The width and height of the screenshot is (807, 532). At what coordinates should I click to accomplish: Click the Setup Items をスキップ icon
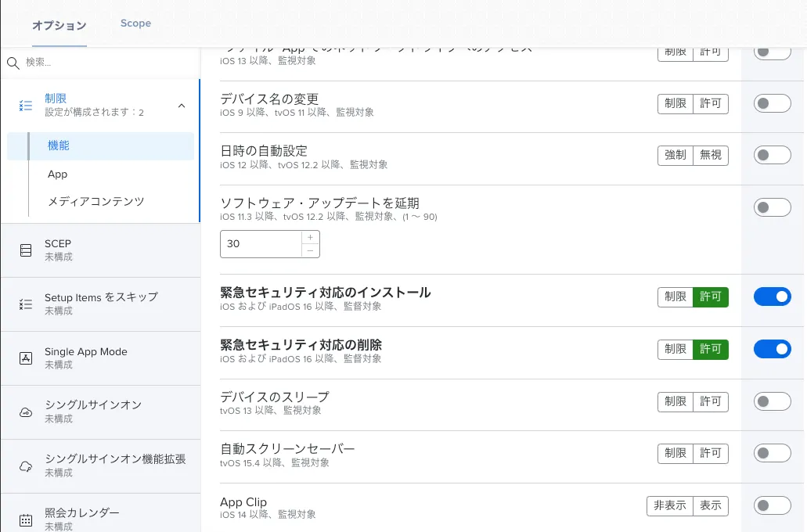point(26,304)
